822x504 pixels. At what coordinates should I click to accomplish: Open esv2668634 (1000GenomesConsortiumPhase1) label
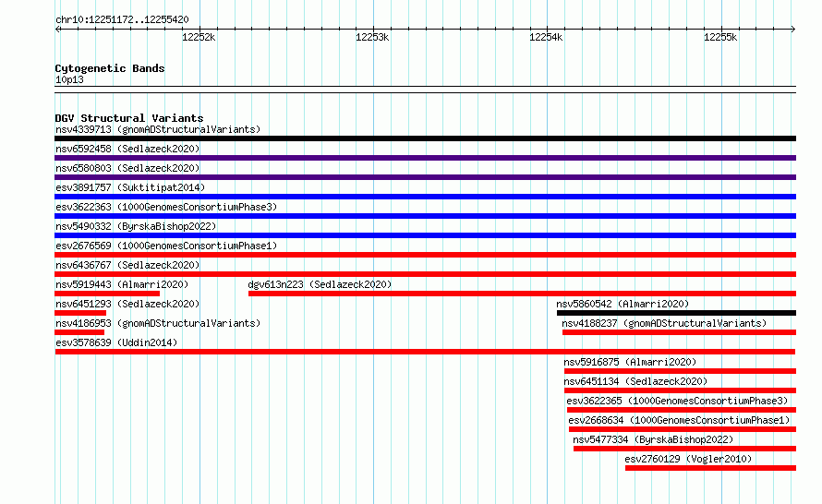click(x=679, y=420)
